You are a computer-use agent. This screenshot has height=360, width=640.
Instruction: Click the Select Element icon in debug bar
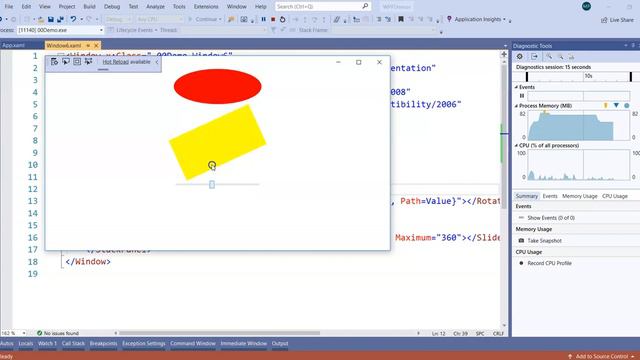pos(66,62)
